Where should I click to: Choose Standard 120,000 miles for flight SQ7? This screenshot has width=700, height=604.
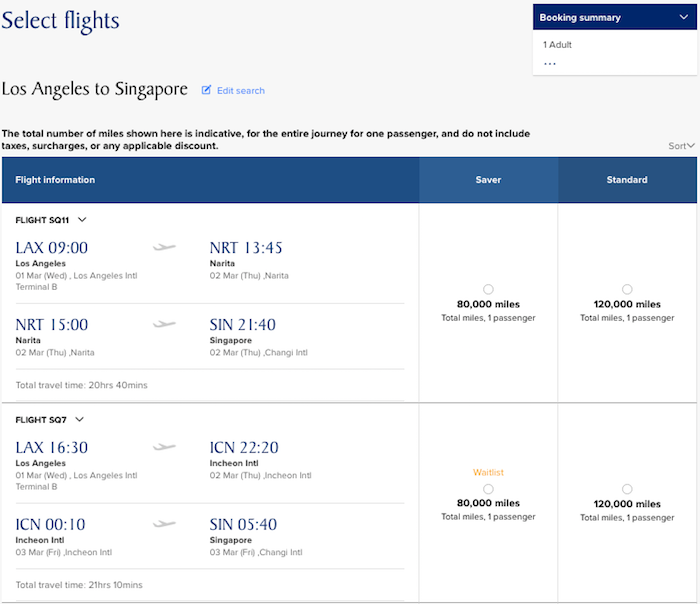[627, 488]
